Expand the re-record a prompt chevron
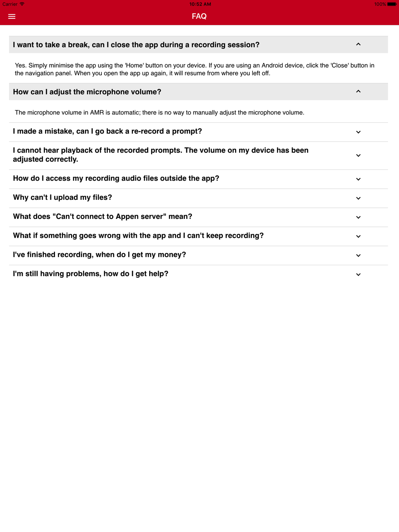The height and width of the screenshot is (532, 399). pyautogui.click(x=358, y=132)
